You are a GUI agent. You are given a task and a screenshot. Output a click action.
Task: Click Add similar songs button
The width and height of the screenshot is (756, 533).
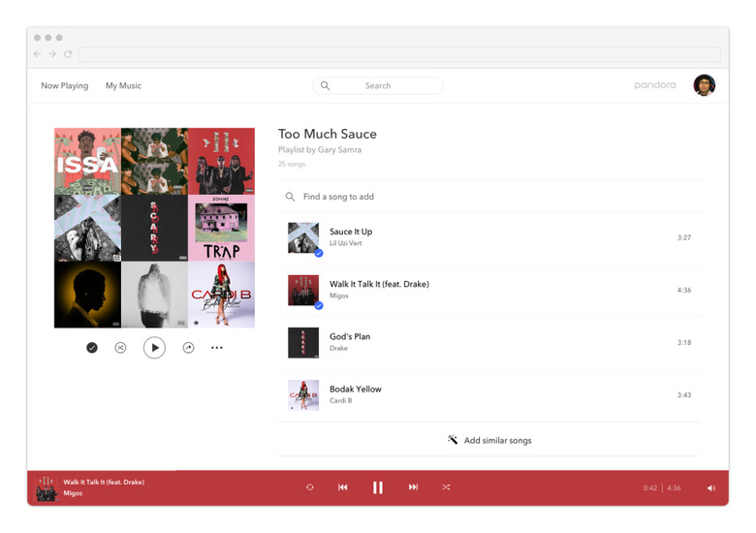pyautogui.click(x=489, y=441)
